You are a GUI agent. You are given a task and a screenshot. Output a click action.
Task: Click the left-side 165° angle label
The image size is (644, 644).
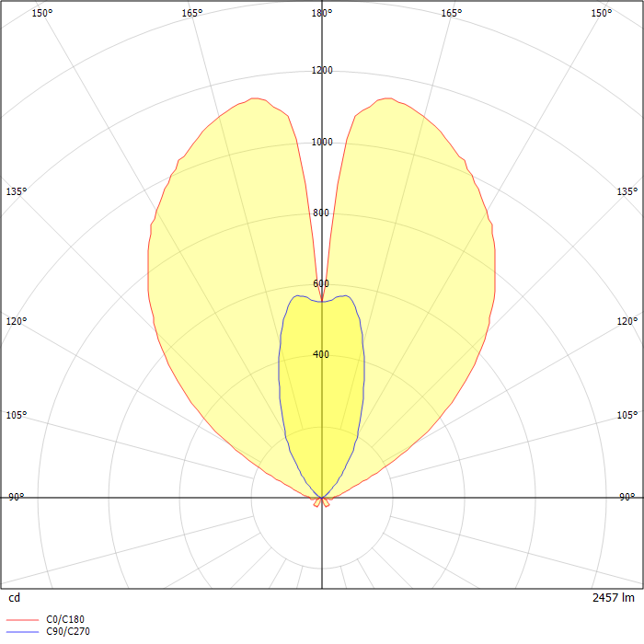click(192, 13)
